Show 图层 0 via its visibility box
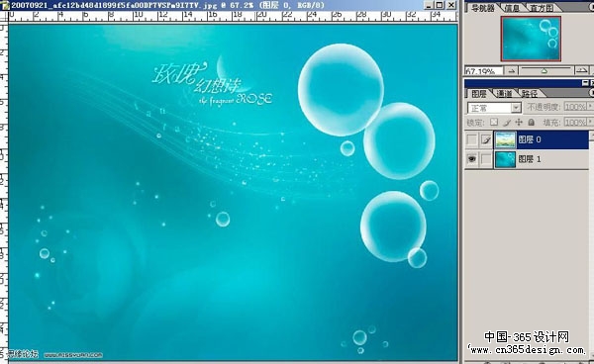The height and width of the screenshot is (364, 594). (x=471, y=139)
